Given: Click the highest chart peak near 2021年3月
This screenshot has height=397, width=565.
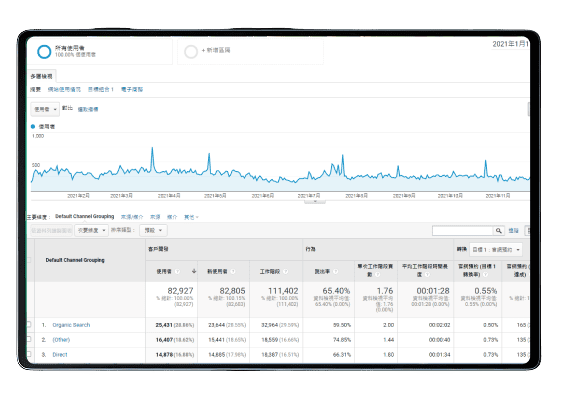Looking at the screenshot, I should tap(152, 148).
